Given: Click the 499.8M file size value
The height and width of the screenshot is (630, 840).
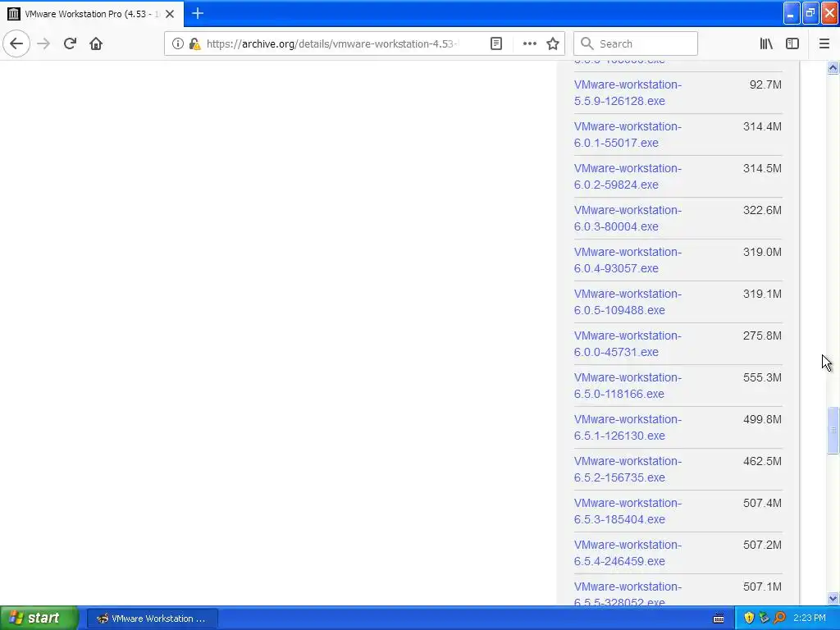Looking at the screenshot, I should tap(762, 419).
